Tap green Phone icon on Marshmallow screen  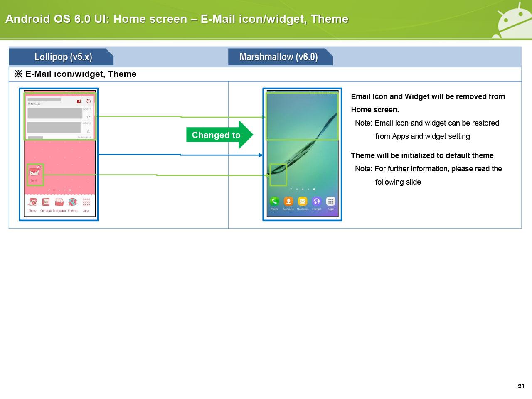tap(274, 202)
